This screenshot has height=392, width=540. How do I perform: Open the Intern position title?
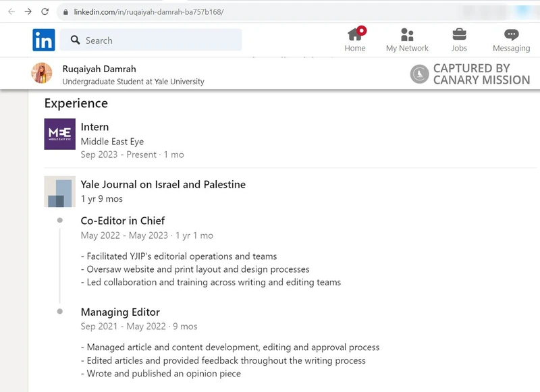pos(94,127)
